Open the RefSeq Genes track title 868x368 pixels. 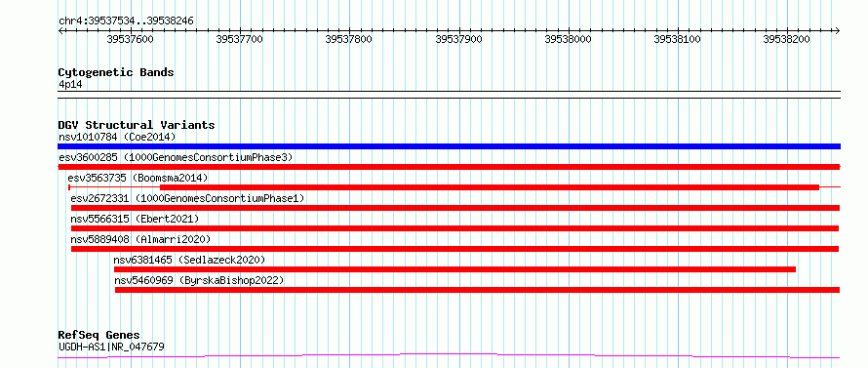click(99, 336)
